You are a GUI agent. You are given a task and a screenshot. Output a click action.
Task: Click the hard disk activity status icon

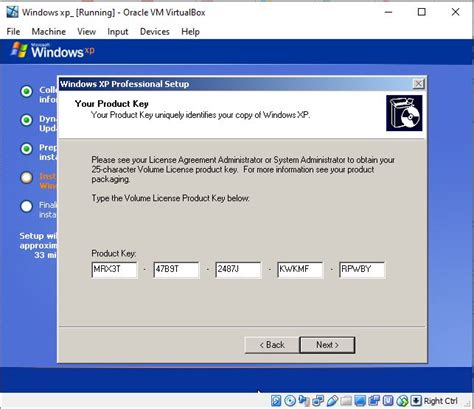(276, 400)
